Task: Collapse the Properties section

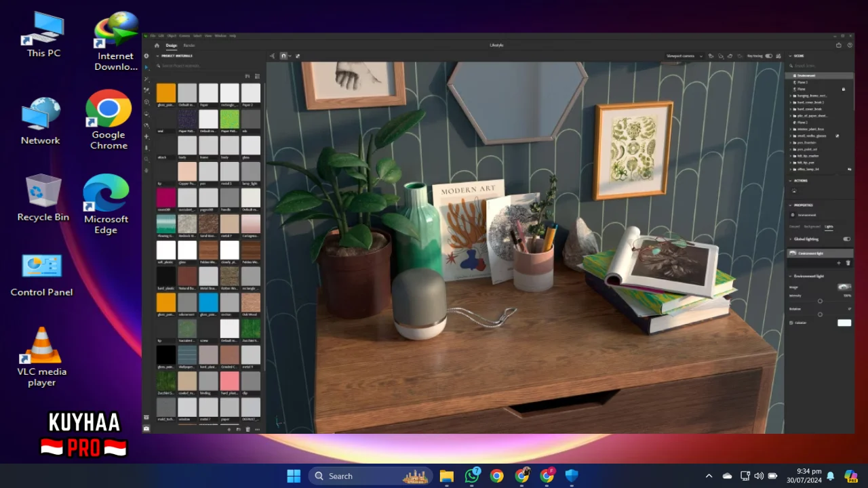Action: click(x=790, y=205)
